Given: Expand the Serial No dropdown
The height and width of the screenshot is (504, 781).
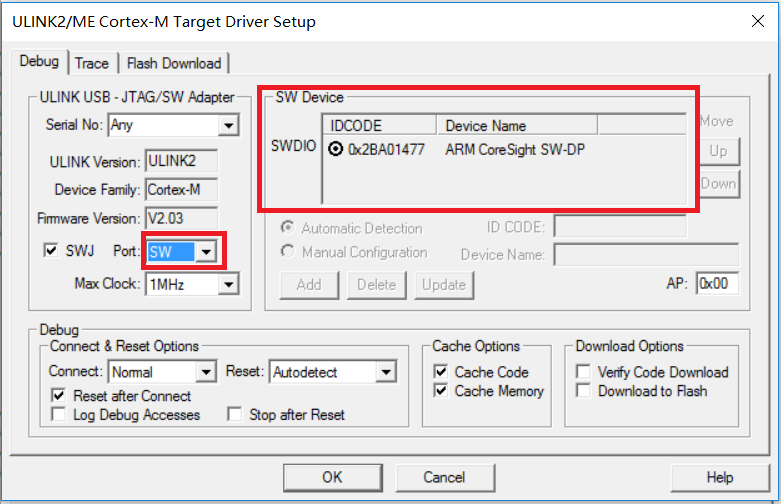Looking at the screenshot, I should point(228,126).
